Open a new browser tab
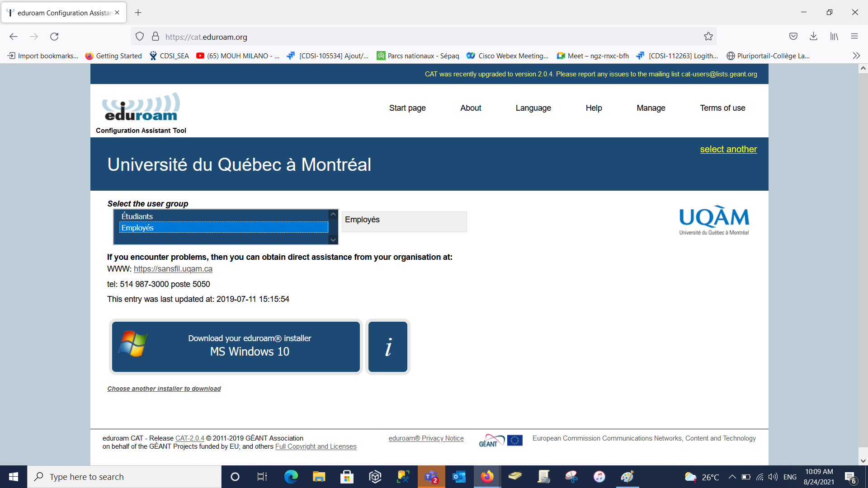868x488 pixels. (x=138, y=13)
